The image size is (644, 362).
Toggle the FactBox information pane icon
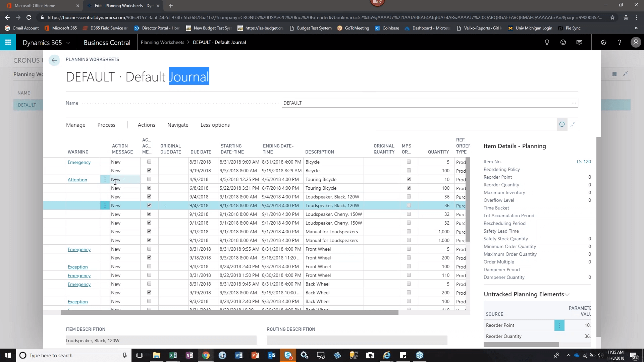pyautogui.click(x=562, y=124)
